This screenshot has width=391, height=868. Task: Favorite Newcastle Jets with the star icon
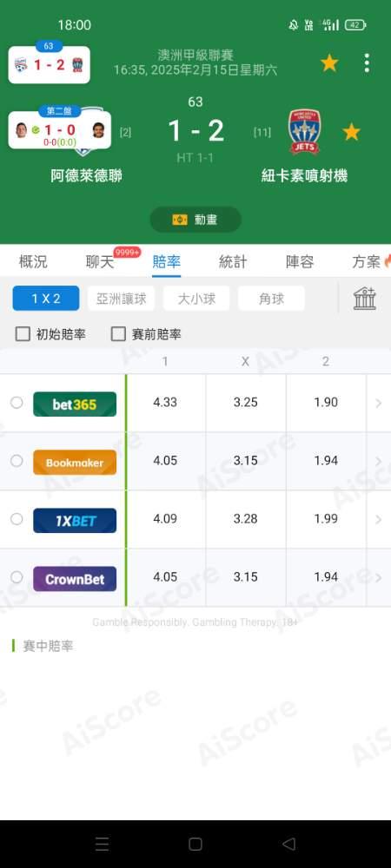click(x=351, y=132)
